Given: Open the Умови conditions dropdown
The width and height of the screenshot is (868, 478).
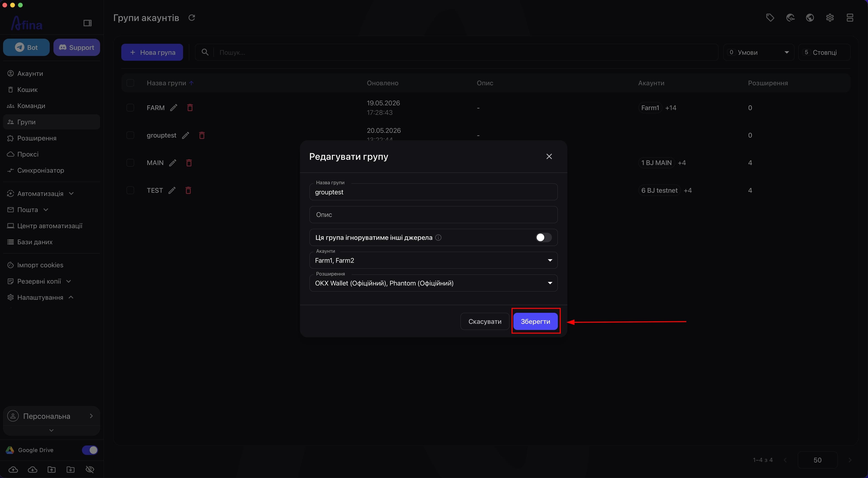Looking at the screenshot, I should 759,52.
